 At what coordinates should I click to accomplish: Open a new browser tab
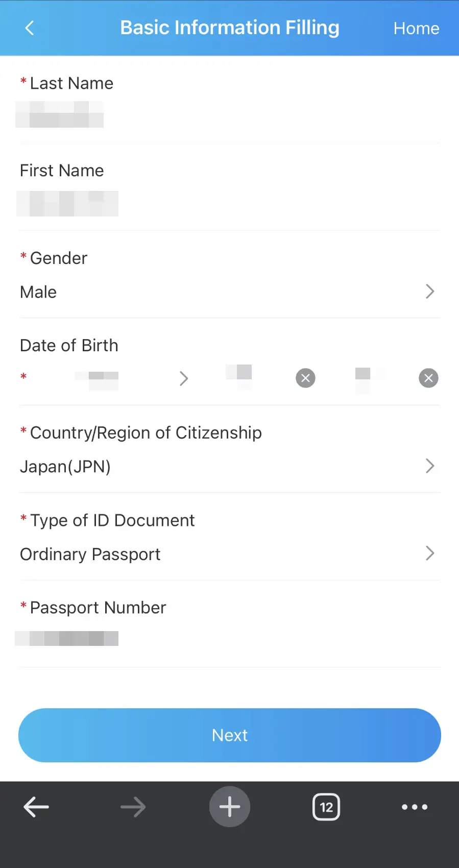230,807
